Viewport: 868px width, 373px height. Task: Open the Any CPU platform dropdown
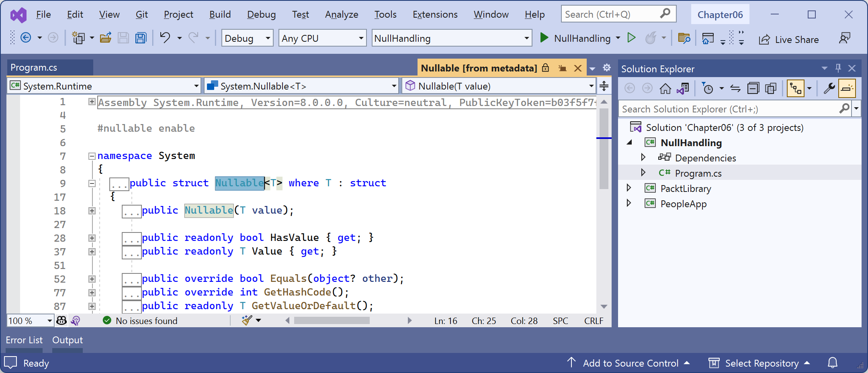323,38
